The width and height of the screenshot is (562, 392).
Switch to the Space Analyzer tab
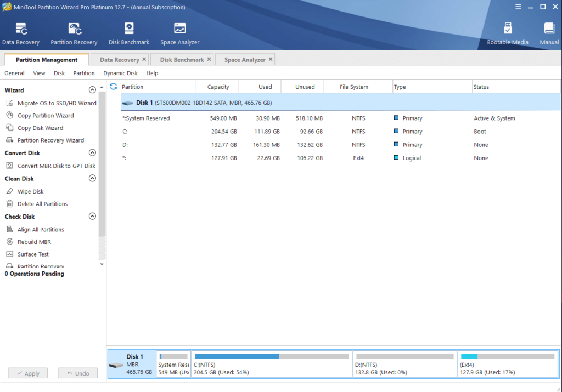click(245, 60)
